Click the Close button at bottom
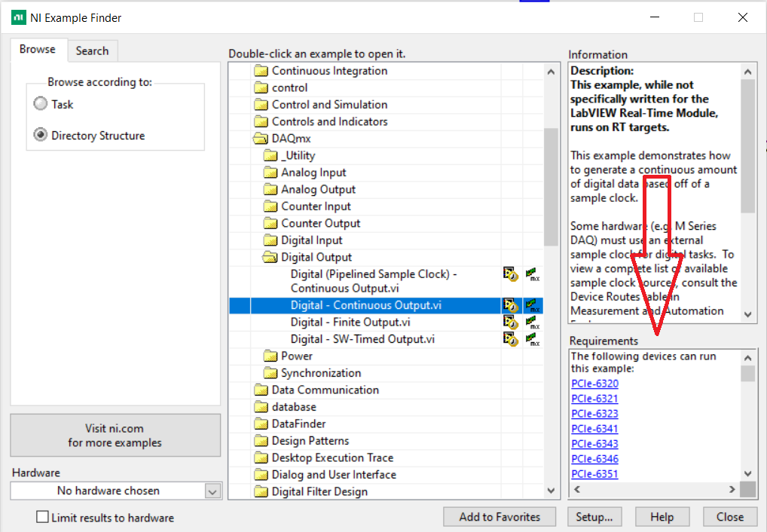 pos(730,518)
